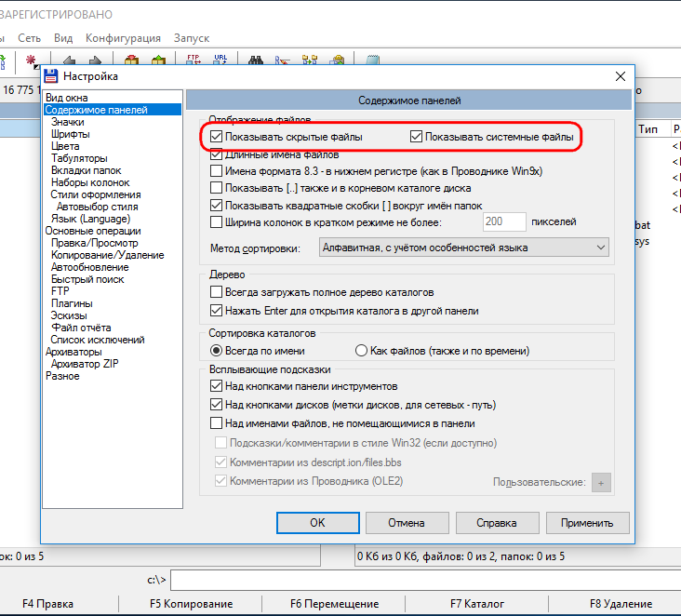Click the back arrow toolbar icon
The image size is (681, 616).
tap(69, 60)
